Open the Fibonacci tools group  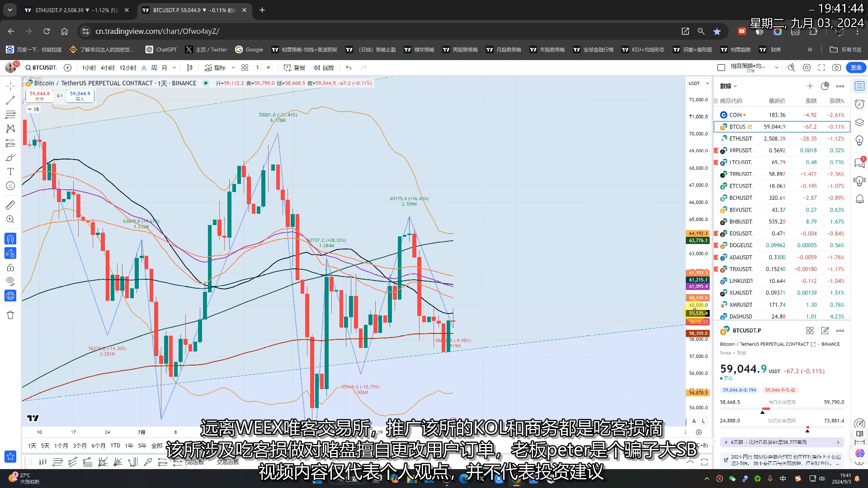coord(10,114)
